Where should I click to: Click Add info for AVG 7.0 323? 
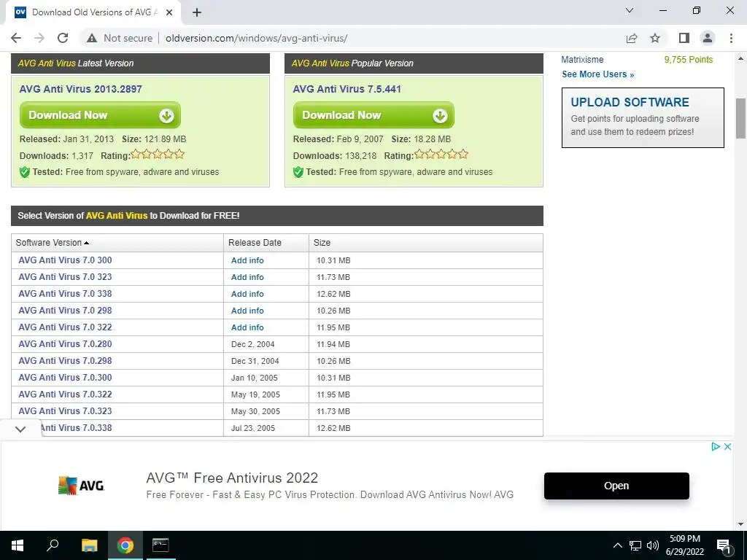(x=247, y=277)
